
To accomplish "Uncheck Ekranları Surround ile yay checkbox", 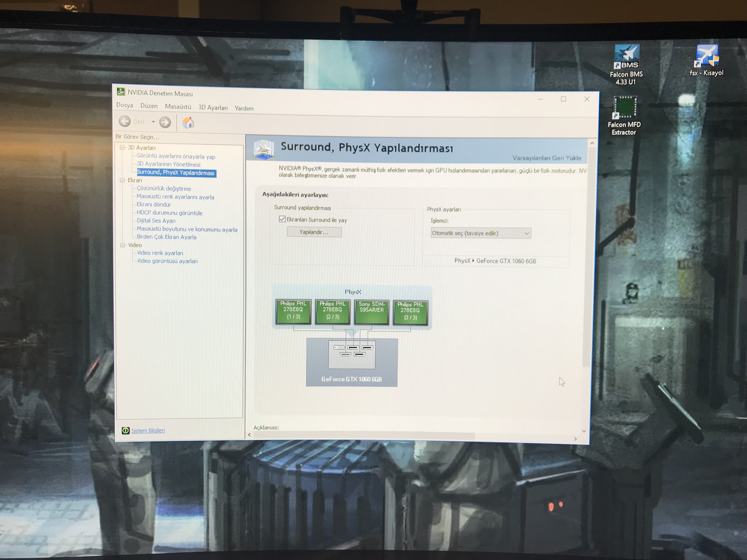I will coord(282,219).
